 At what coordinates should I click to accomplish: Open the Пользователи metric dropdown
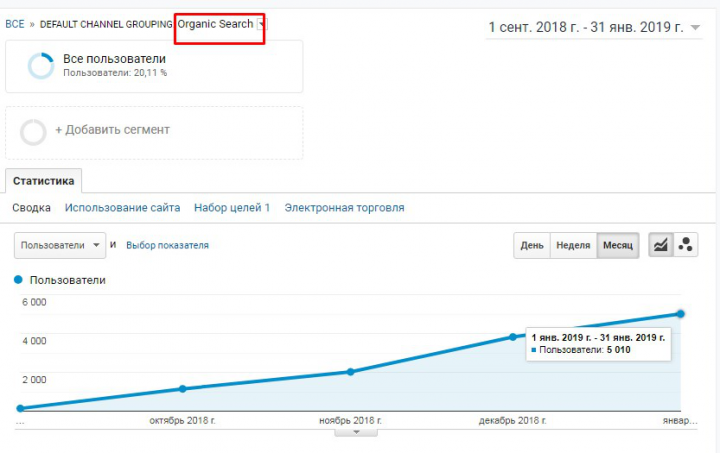pyautogui.click(x=60, y=245)
